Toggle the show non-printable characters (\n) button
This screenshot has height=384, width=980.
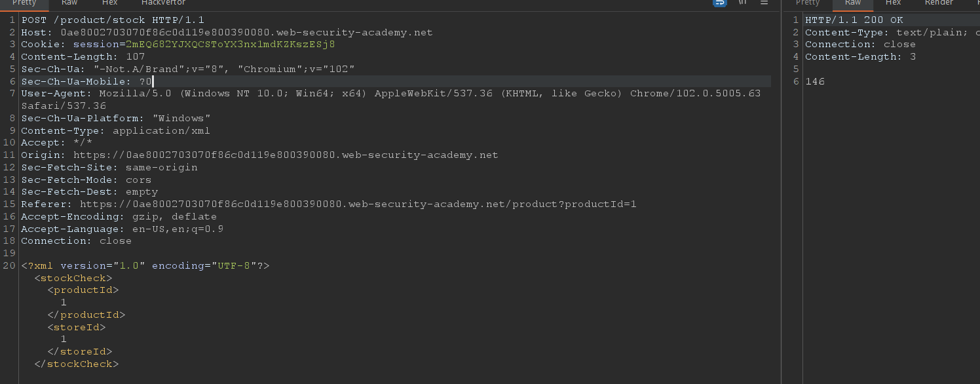[x=742, y=3]
